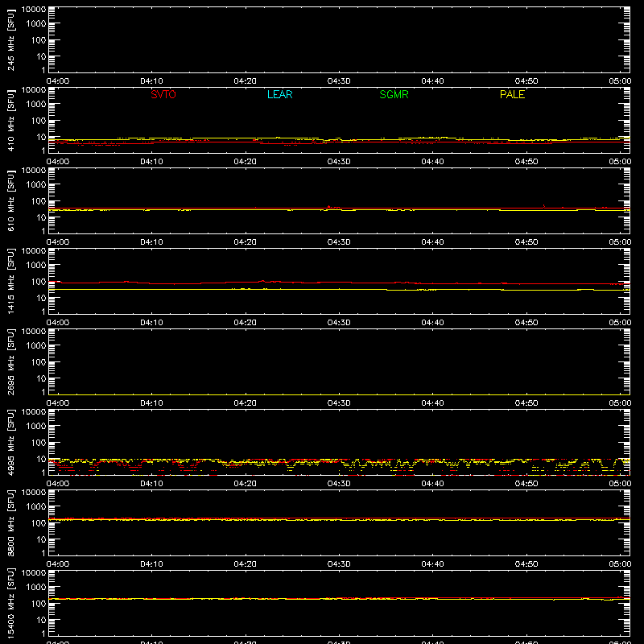Click the red SVTO trace in 1415 MHz panel
Viewport: 644px width, 644px height.
339,283
